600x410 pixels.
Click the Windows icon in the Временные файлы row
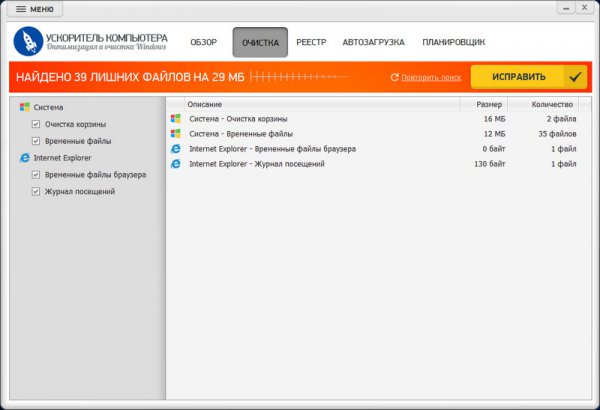176,133
